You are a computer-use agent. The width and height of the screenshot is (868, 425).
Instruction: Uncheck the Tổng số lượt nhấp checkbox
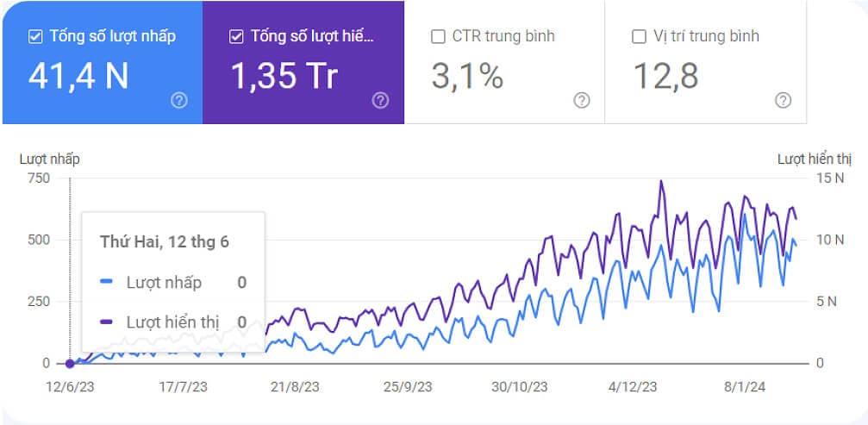point(35,36)
